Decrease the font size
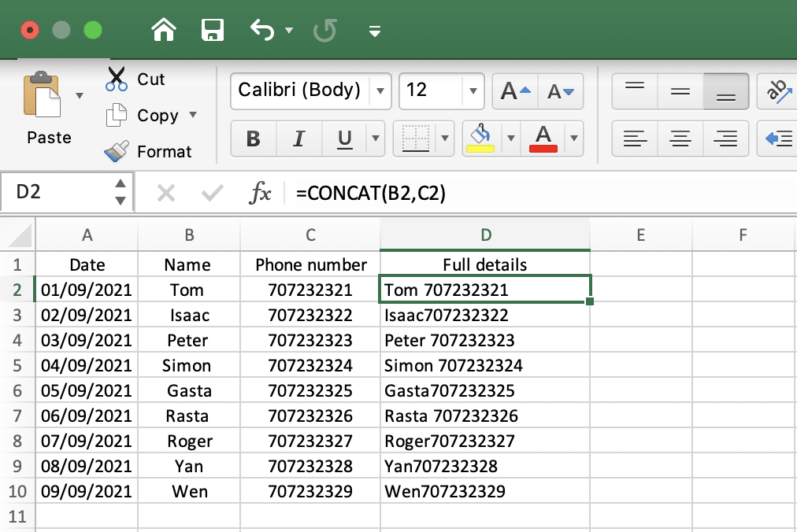This screenshot has height=532, width=797. pos(560,91)
